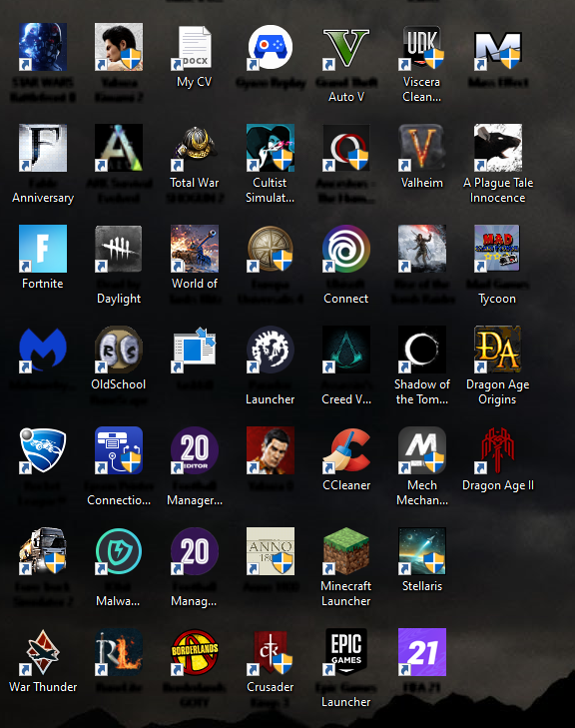Launch CCleaner from the desktop
Screen dimensions: 575x728
[x=346, y=450]
